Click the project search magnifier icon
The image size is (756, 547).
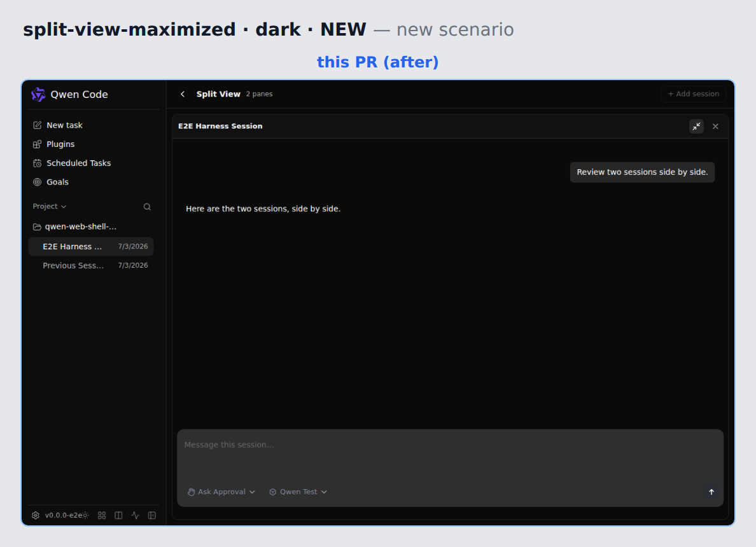[x=147, y=207]
